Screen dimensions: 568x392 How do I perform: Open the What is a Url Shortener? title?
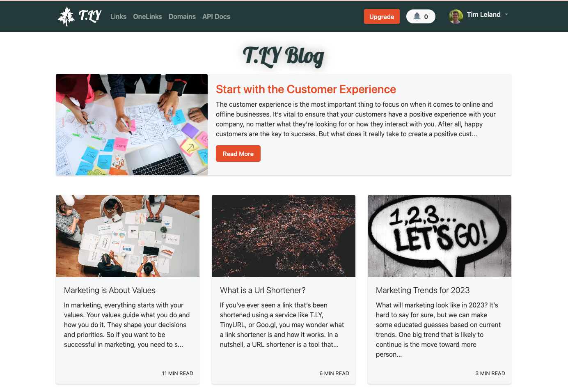pyautogui.click(x=263, y=290)
